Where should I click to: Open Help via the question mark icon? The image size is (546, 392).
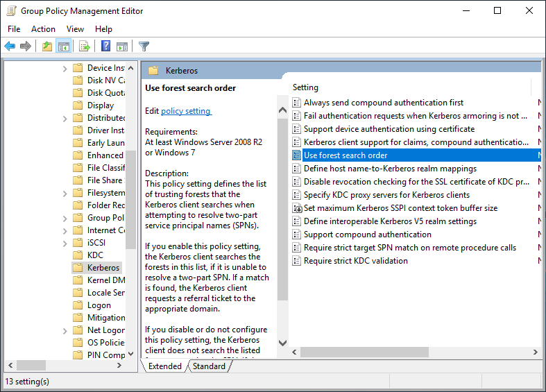click(x=105, y=46)
